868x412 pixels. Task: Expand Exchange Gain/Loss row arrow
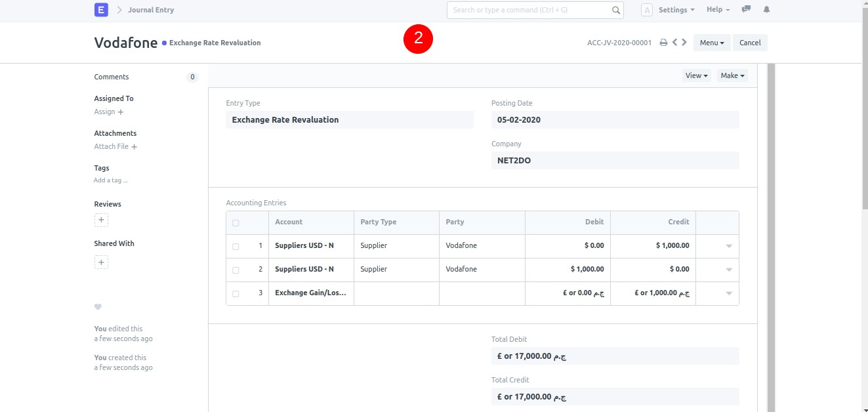coord(729,293)
